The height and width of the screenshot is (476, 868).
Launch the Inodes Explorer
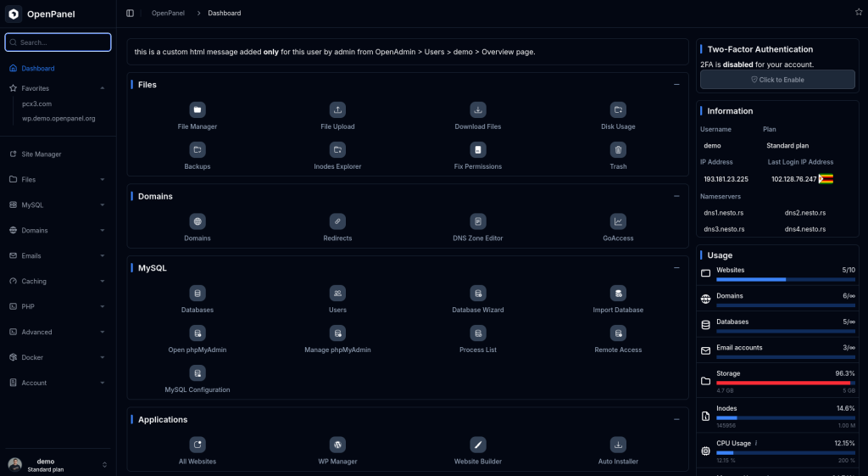(x=337, y=150)
